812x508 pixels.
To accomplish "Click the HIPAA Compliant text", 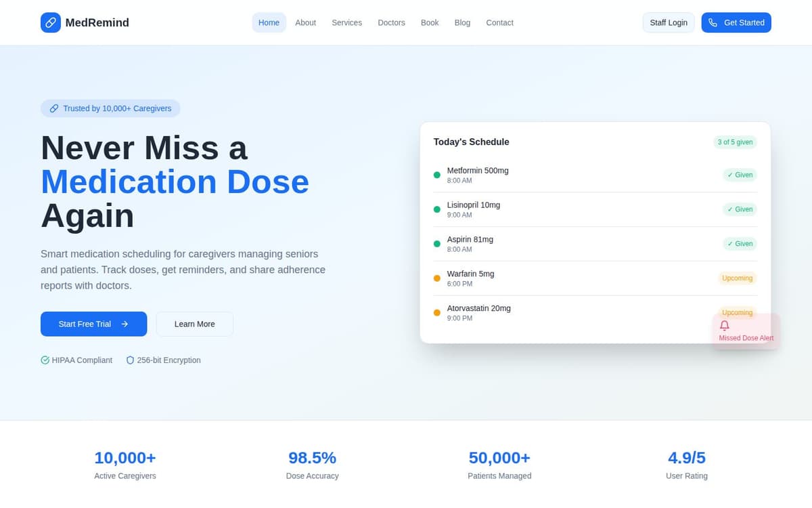I will (82, 360).
